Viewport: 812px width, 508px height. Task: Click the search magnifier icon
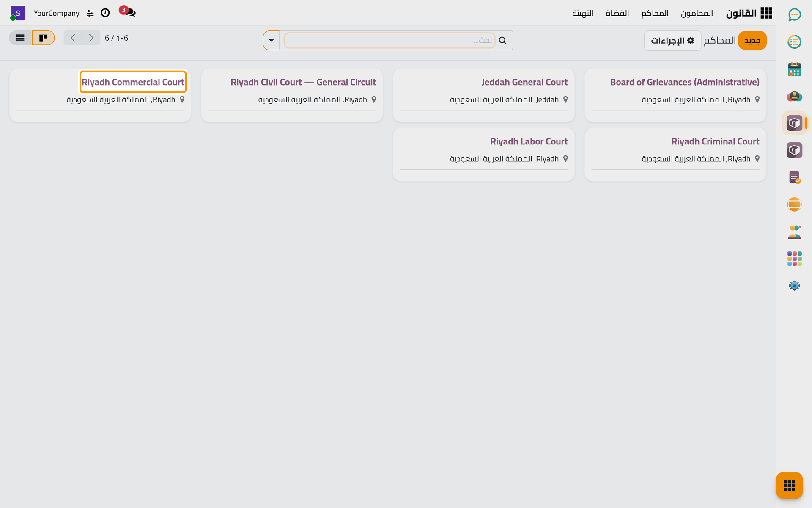pyautogui.click(x=503, y=41)
